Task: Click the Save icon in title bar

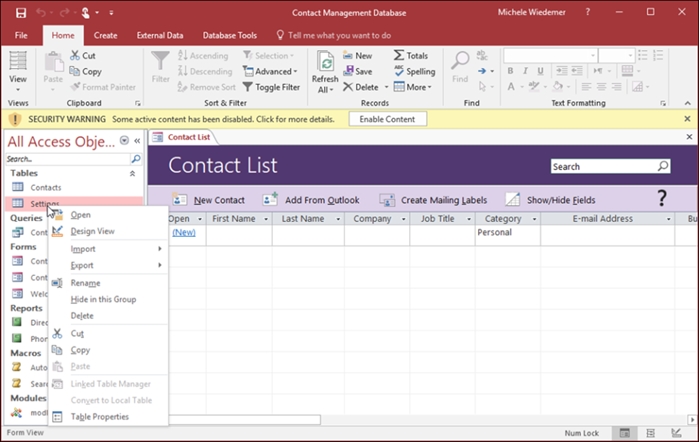Action: point(21,13)
